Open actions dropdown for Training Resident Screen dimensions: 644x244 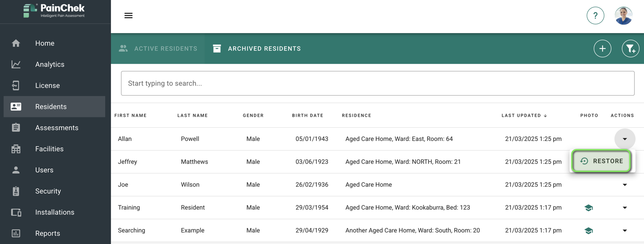point(625,207)
